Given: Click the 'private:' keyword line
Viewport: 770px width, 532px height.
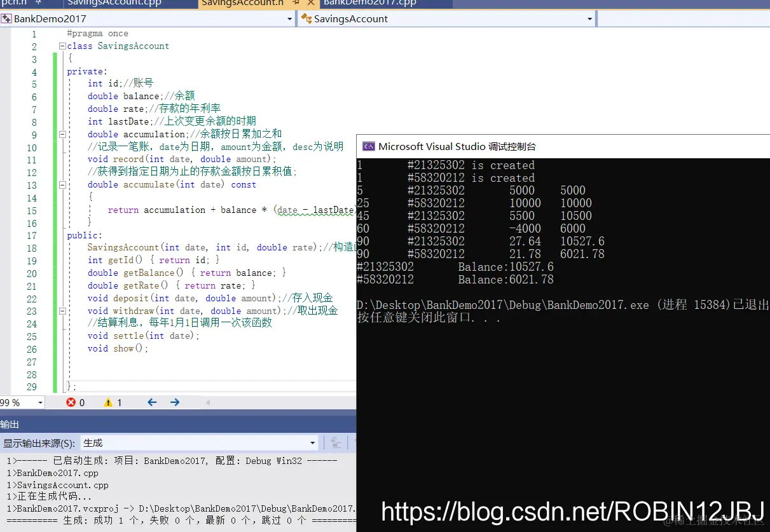Looking at the screenshot, I should pyautogui.click(x=87, y=72).
